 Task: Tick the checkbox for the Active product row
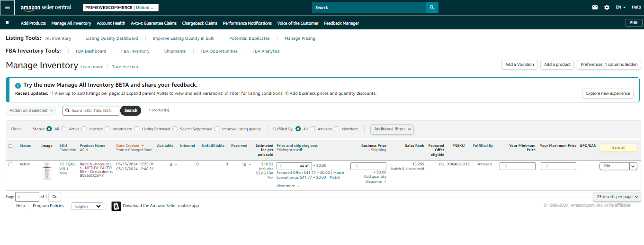pos(10,164)
